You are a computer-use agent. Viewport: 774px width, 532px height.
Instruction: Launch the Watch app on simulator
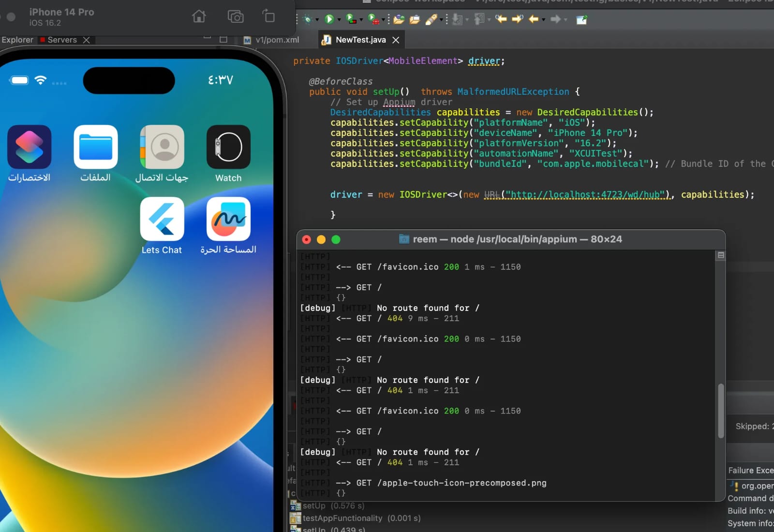coord(228,147)
